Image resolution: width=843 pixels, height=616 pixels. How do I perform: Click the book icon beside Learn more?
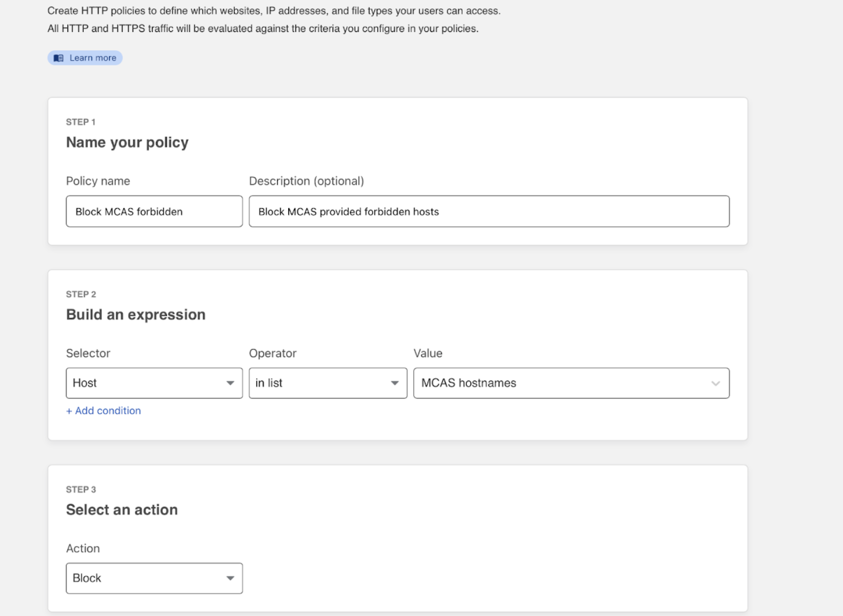[x=58, y=58]
